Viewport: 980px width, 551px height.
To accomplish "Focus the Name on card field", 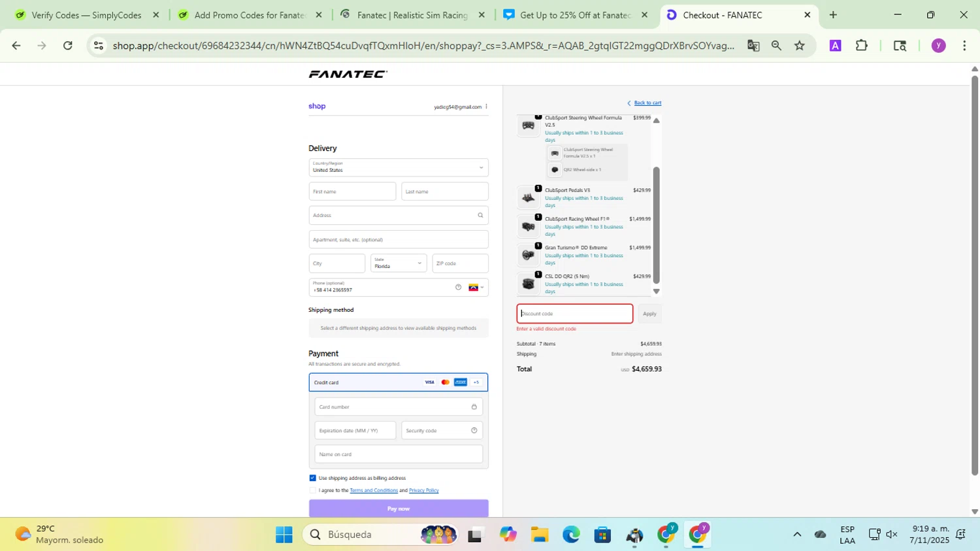I will pyautogui.click(x=399, y=454).
